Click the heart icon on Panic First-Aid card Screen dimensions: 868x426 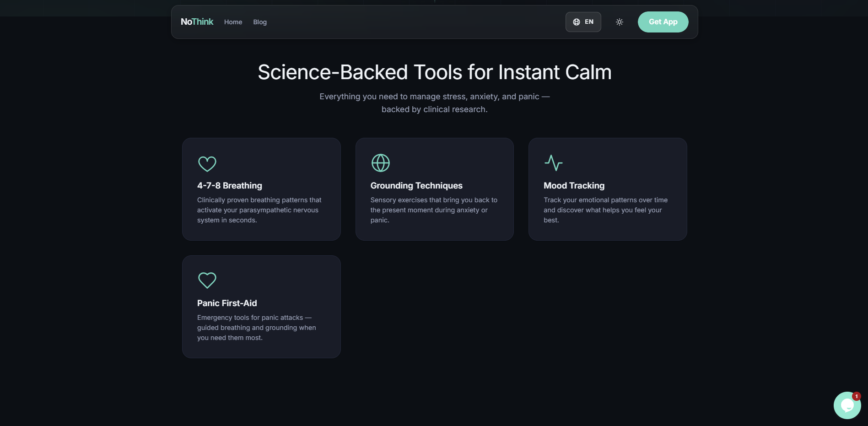click(x=207, y=280)
